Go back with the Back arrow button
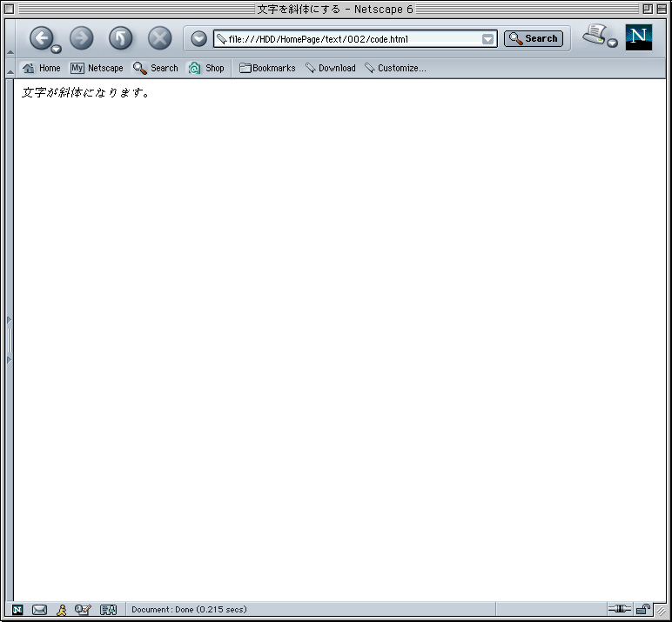 [x=41, y=38]
